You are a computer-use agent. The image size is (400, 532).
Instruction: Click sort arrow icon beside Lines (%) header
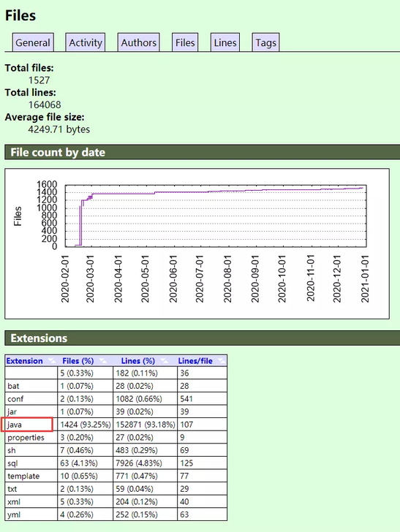click(x=164, y=361)
